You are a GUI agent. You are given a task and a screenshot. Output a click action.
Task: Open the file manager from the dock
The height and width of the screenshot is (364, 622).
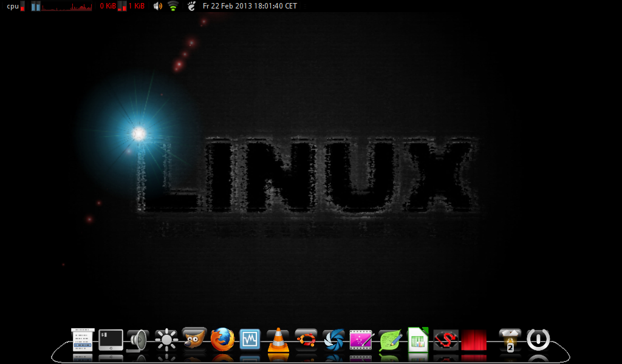point(83,340)
